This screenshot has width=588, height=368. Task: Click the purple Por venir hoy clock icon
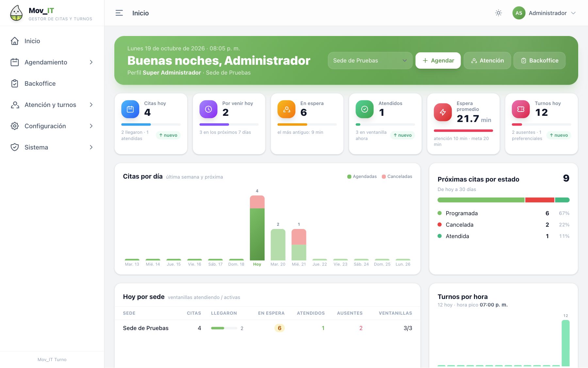(x=208, y=109)
